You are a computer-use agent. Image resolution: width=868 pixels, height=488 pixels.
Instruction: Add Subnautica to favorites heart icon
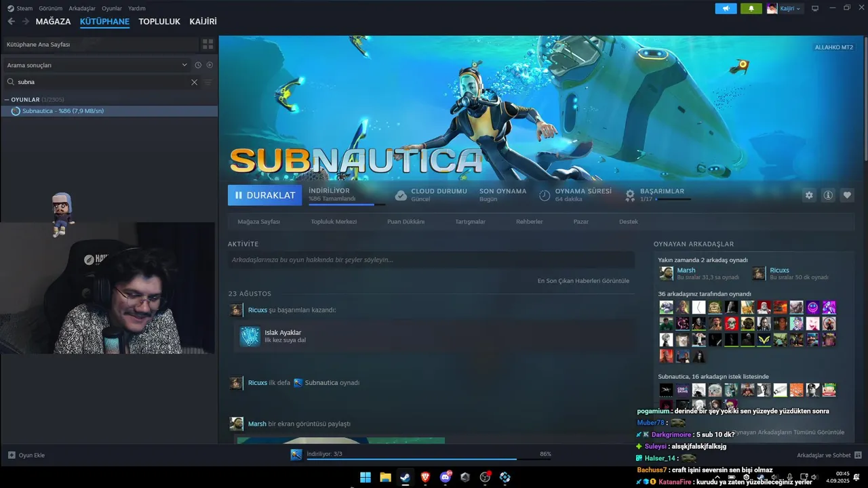click(x=847, y=195)
